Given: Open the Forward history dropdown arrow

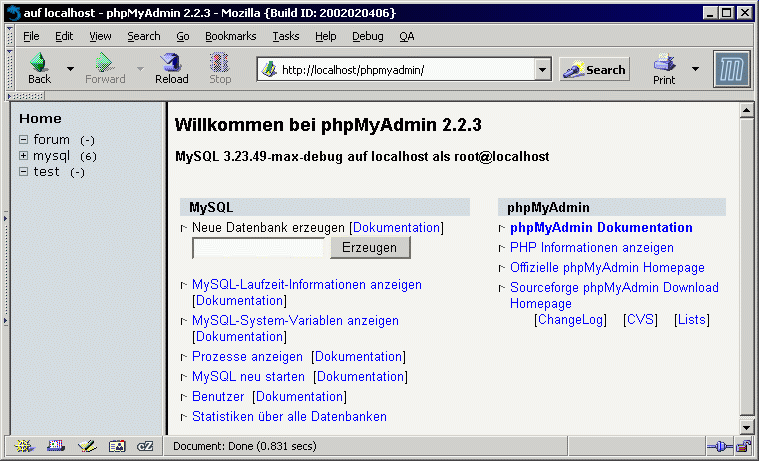Looking at the screenshot, I should 140,69.
